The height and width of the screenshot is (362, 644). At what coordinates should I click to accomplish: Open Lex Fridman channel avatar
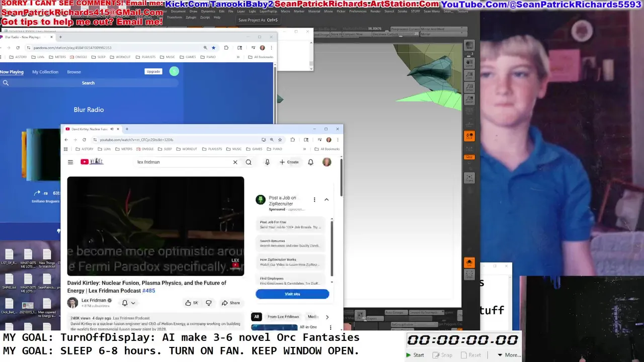point(72,303)
